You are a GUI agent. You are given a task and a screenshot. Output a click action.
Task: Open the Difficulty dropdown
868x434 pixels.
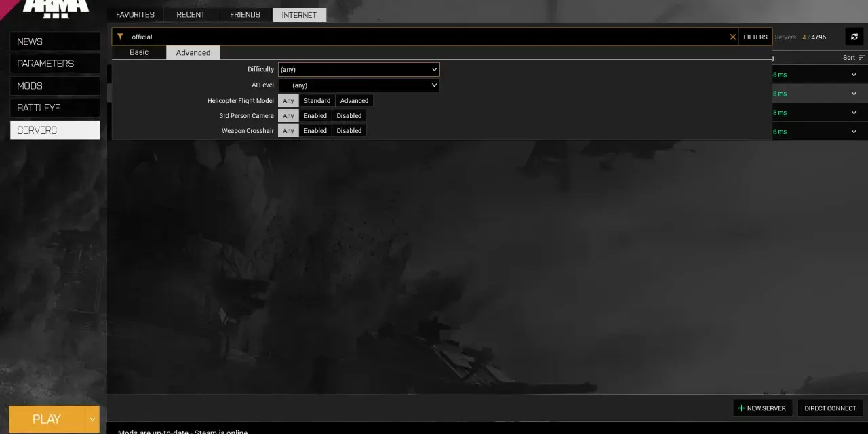pos(359,69)
